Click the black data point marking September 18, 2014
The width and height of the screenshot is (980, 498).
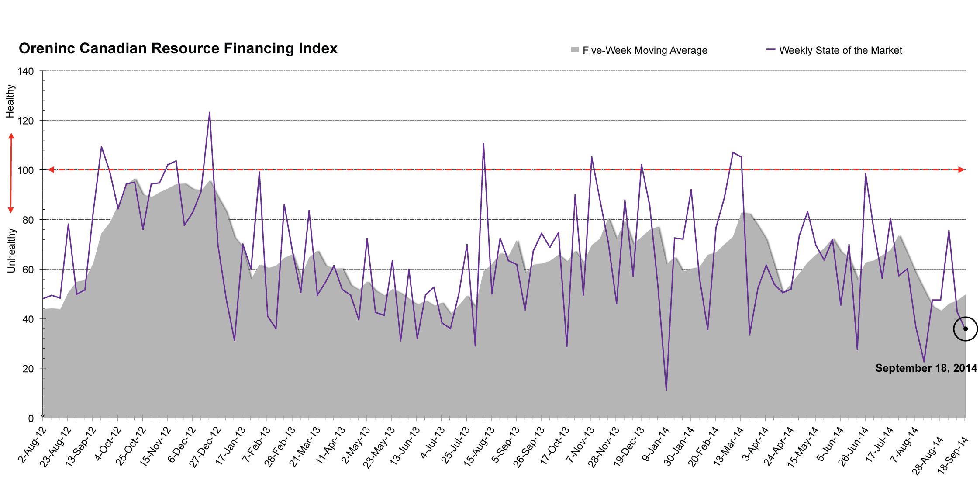[x=966, y=329]
